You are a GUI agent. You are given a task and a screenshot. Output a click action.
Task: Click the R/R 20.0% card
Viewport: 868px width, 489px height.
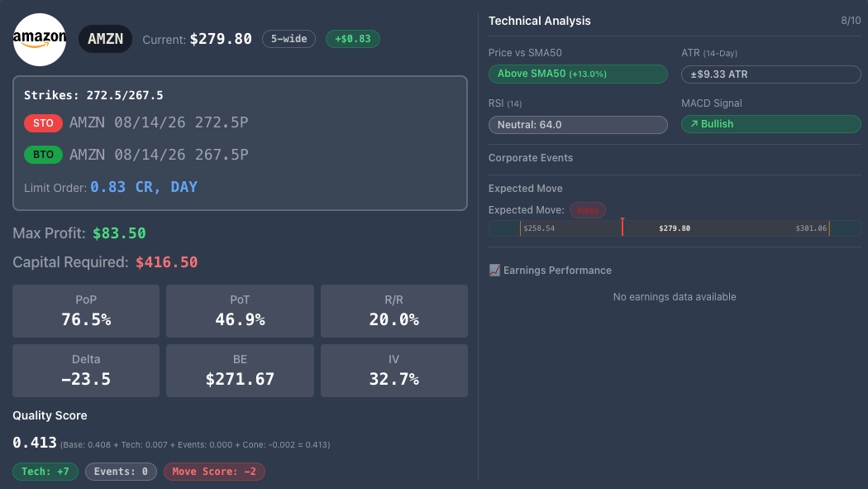[x=394, y=311]
